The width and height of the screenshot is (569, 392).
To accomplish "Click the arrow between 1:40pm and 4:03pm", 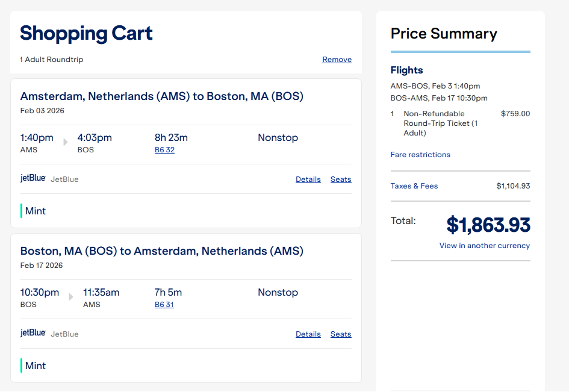I will click(x=66, y=142).
